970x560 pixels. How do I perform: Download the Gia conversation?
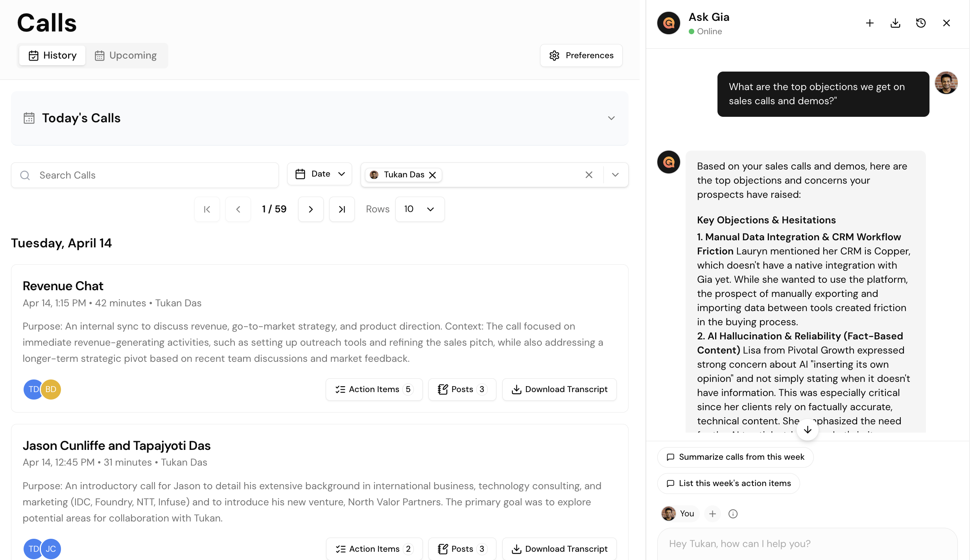coord(895,23)
